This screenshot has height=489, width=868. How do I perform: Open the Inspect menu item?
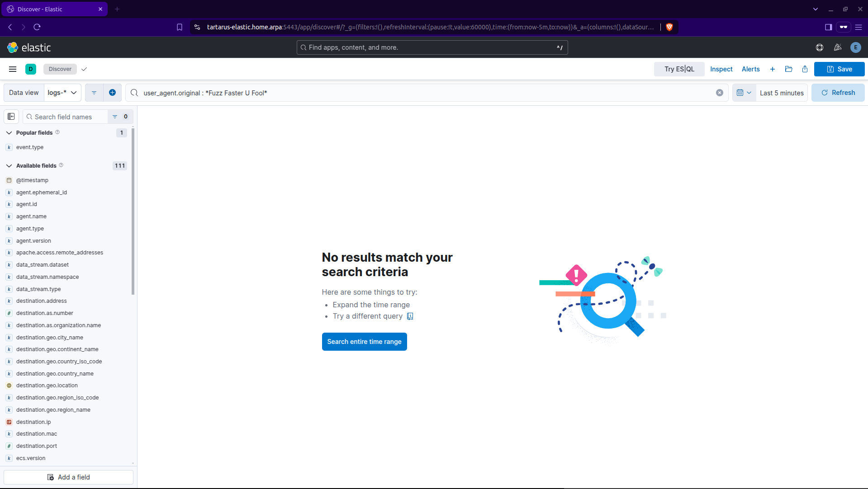721,69
